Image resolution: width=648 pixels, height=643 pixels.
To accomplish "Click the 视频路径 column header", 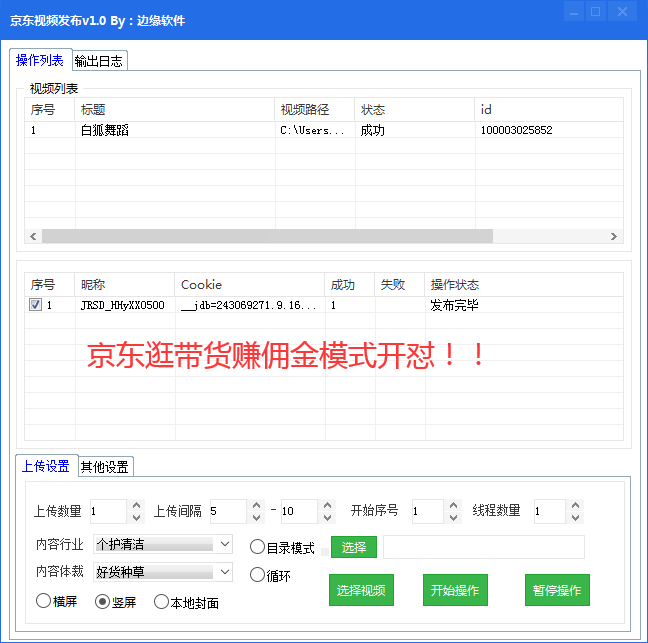I will (x=315, y=110).
